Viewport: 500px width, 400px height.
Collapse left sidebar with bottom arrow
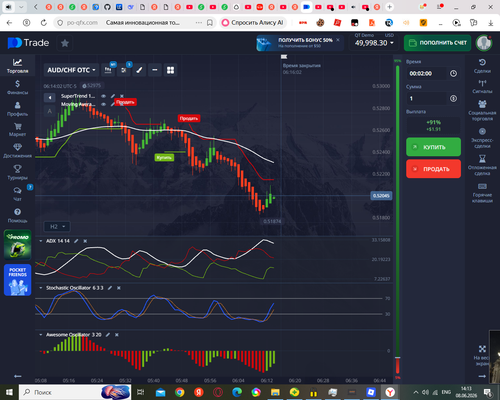[18, 376]
